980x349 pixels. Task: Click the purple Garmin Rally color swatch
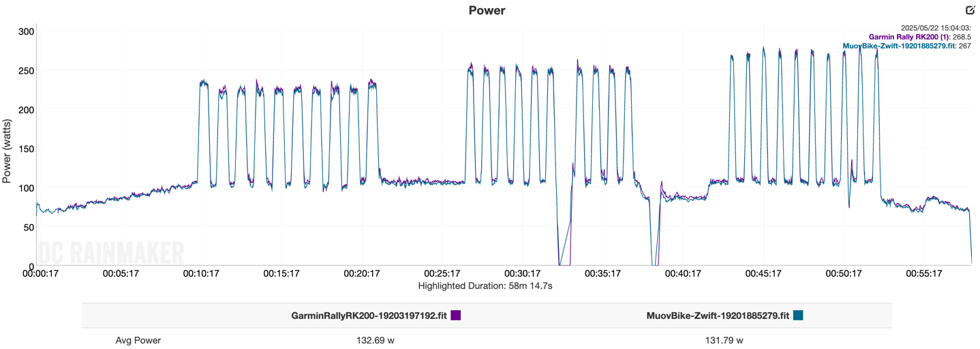[456, 316]
